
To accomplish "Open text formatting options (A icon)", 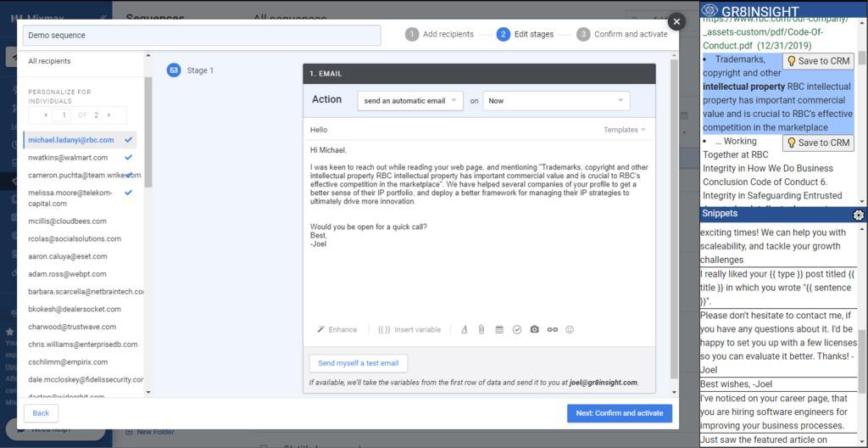I will (x=464, y=329).
